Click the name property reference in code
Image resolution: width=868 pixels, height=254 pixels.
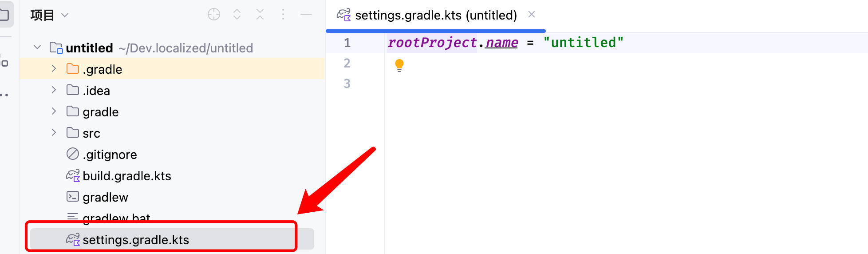click(501, 43)
